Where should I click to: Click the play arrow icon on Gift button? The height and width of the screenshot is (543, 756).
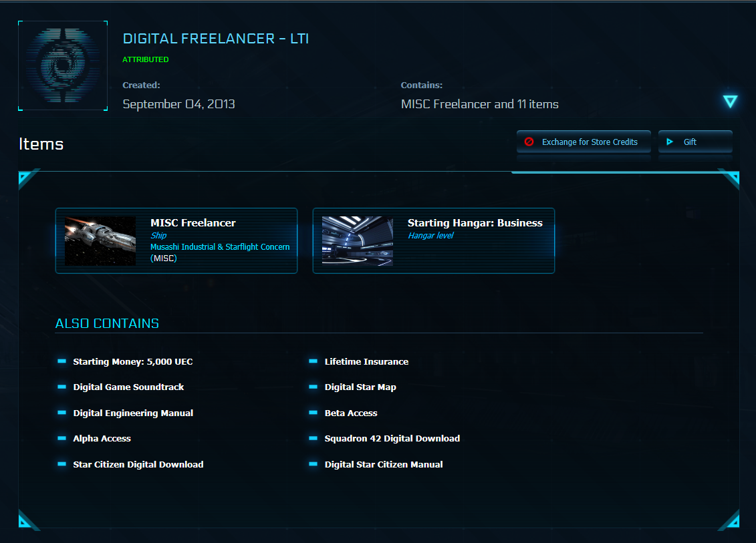point(670,142)
